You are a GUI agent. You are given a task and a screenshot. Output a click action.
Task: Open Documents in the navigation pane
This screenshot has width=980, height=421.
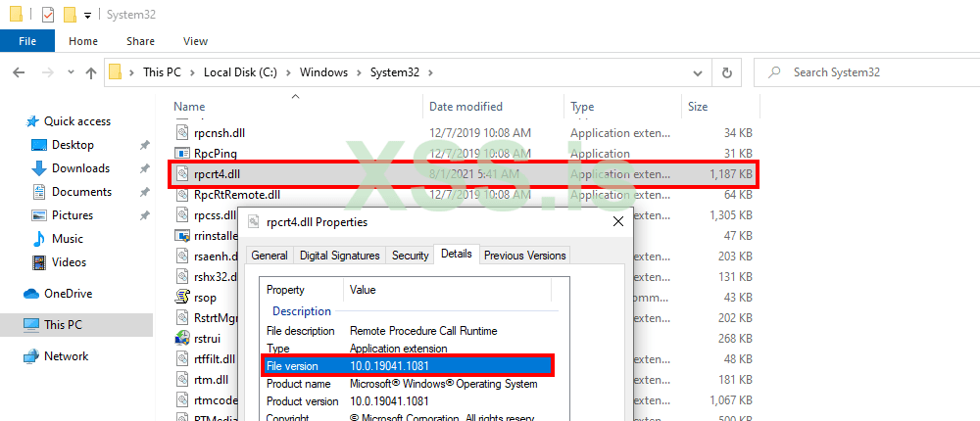pos(81,192)
